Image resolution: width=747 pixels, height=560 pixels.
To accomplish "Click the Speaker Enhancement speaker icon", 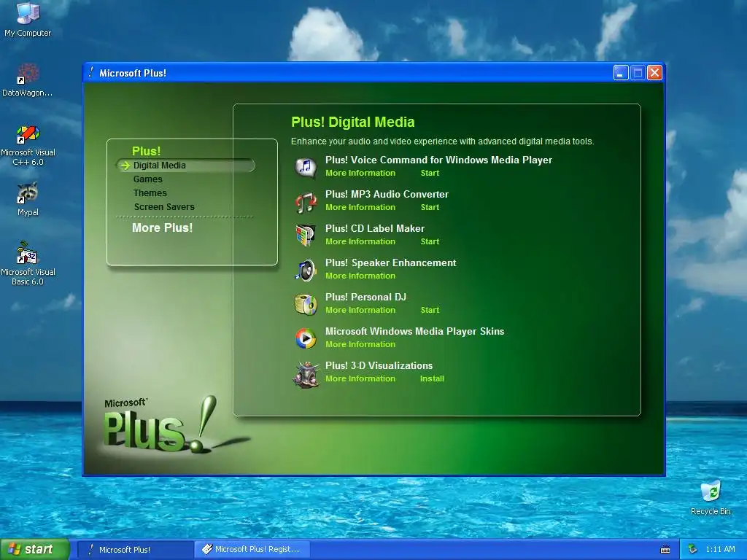I will (306, 270).
